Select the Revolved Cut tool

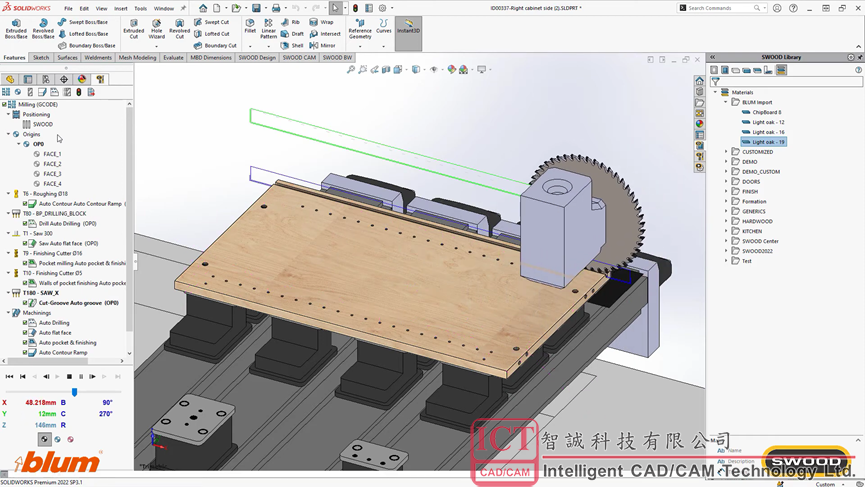click(x=179, y=28)
